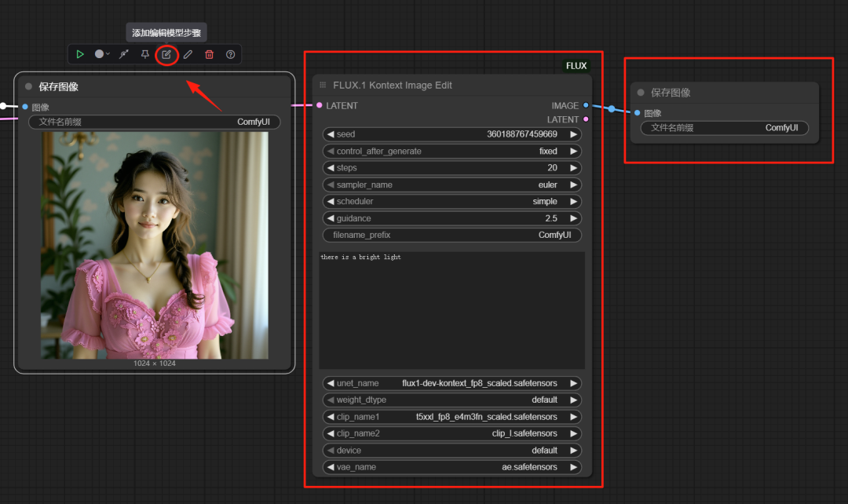Image resolution: width=848 pixels, height=504 pixels.
Task: Select the FLUX.1 Kontext Image Edit title
Action: [393, 85]
